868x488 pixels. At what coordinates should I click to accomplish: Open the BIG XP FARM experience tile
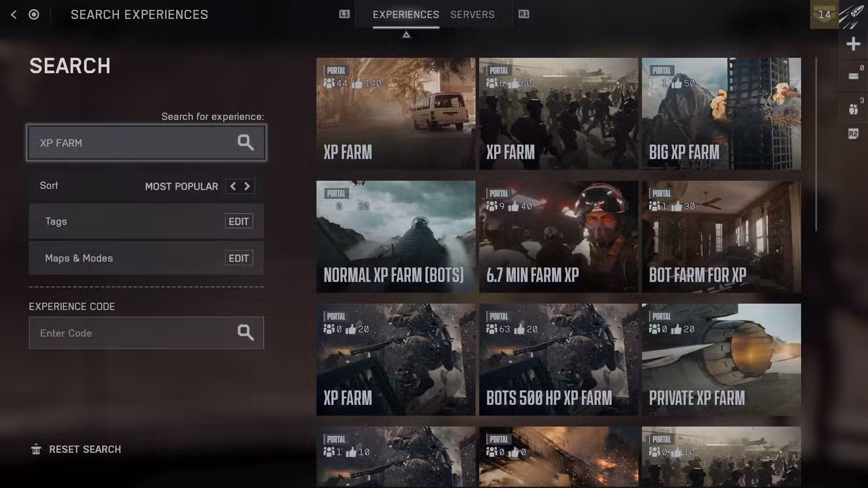point(721,114)
